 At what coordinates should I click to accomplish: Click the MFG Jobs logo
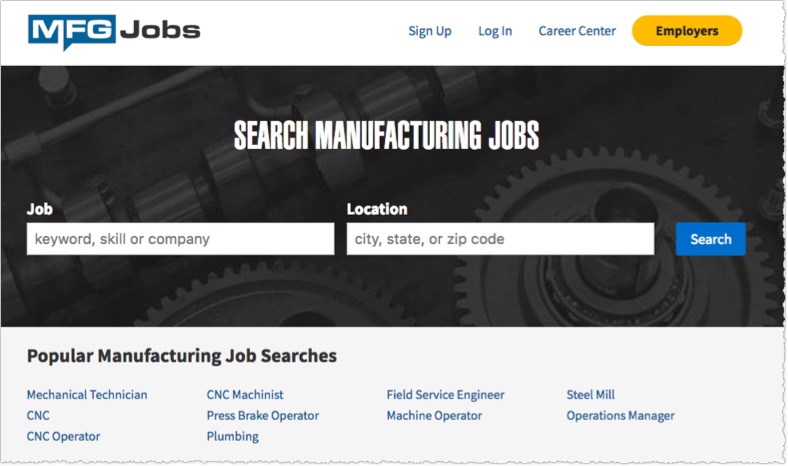(x=114, y=31)
